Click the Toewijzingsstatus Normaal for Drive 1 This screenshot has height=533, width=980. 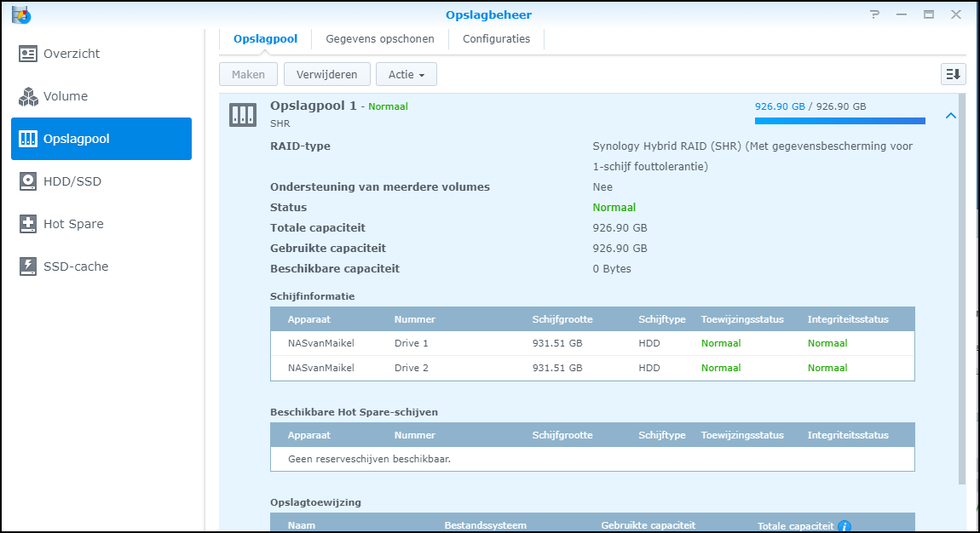721,343
